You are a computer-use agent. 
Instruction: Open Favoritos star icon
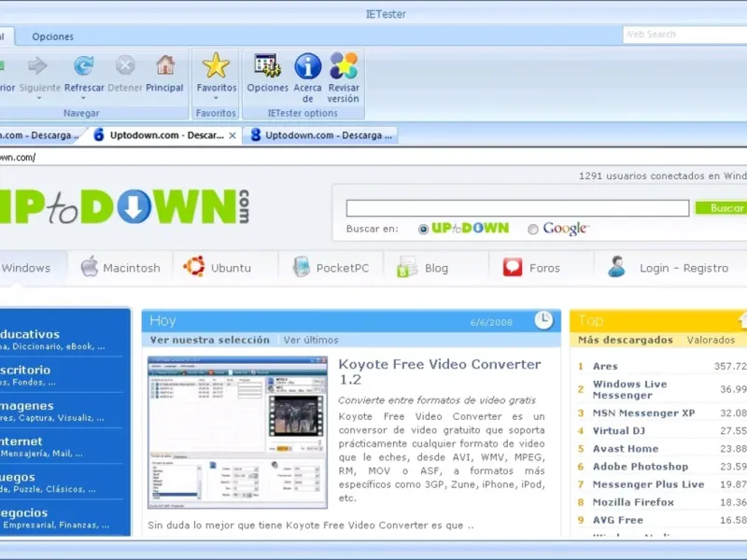click(x=216, y=65)
